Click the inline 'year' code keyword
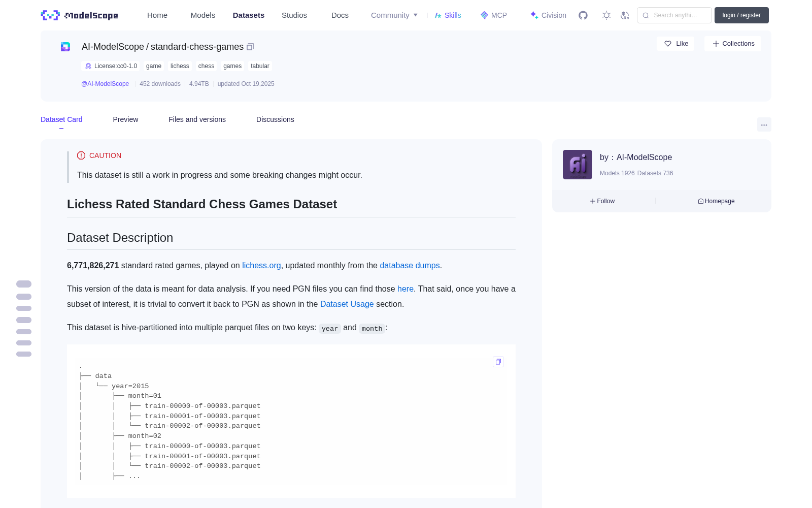The width and height of the screenshot is (812, 508). coord(330,329)
